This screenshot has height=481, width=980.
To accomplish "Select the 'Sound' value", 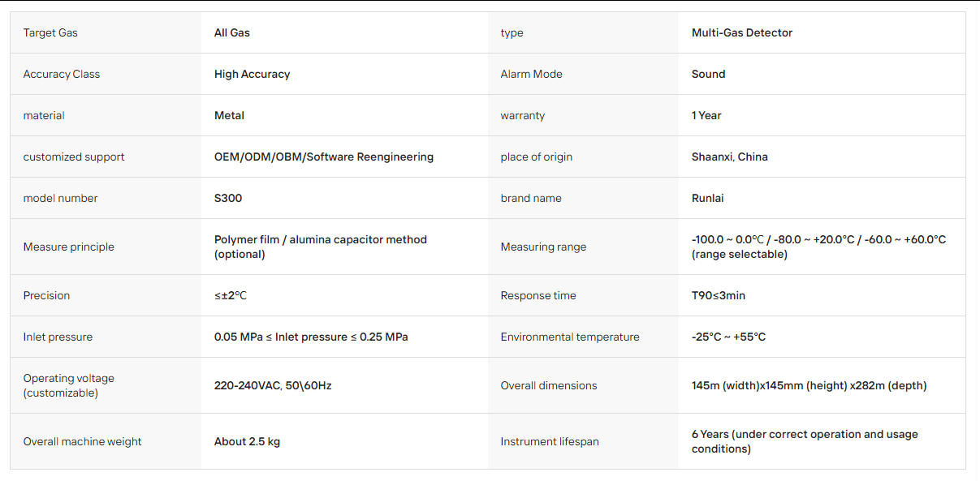I will 708,75.
